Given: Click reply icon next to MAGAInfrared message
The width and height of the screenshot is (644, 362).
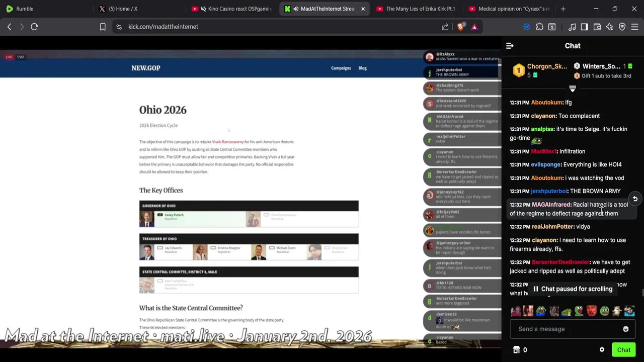Looking at the screenshot, I should coord(635,199).
